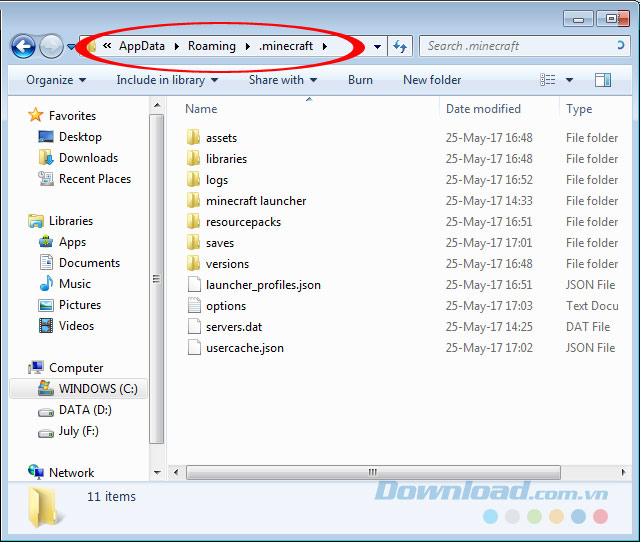640x542 pixels.
Task: Open the Videos library
Action: tap(67, 326)
